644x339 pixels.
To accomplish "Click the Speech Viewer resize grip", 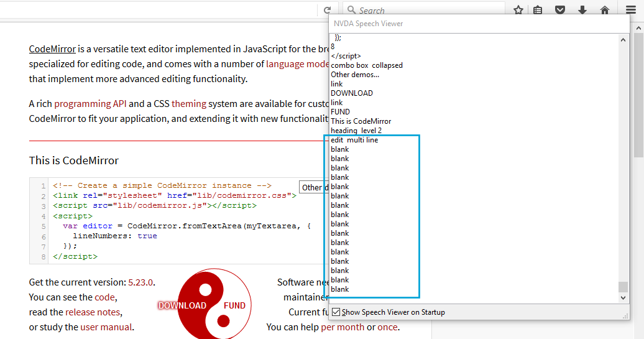I will click(625, 316).
